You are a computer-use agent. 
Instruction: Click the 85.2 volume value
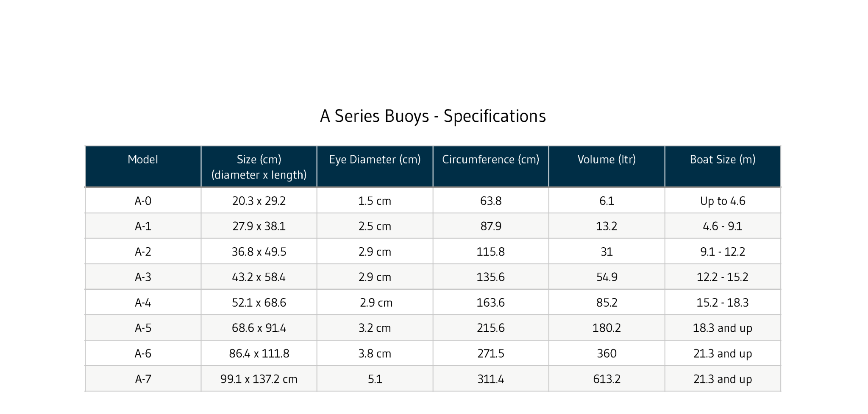pos(606,303)
